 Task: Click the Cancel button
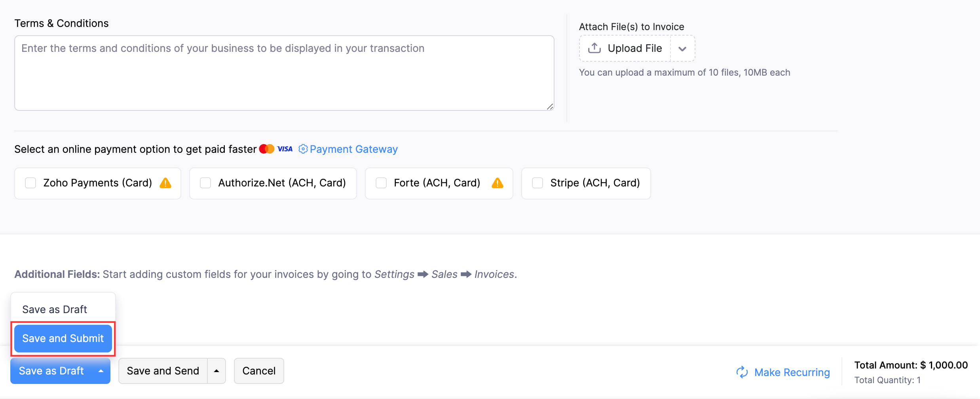(x=259, y=370)
